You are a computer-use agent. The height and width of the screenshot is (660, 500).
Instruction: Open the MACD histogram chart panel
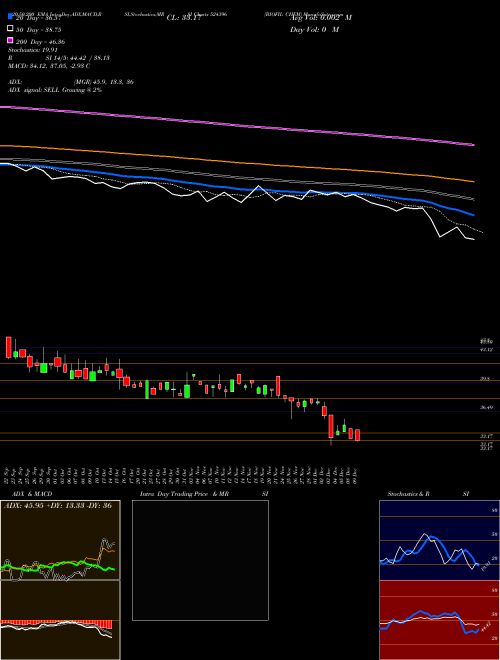pyautogui.click(x=60, y=620)
